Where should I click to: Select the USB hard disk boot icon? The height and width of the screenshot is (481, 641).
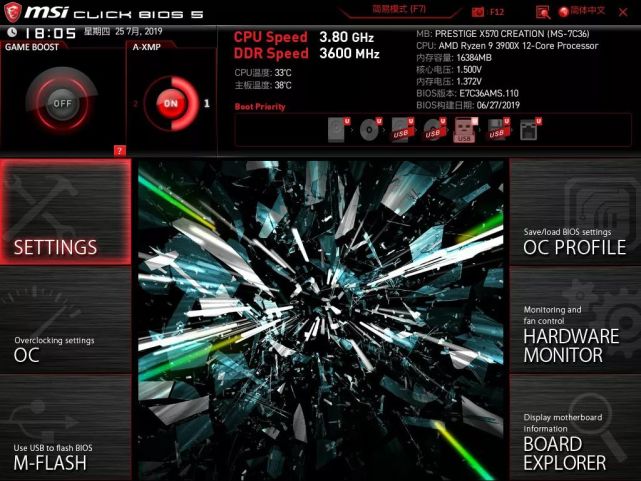tap(402, 130)
